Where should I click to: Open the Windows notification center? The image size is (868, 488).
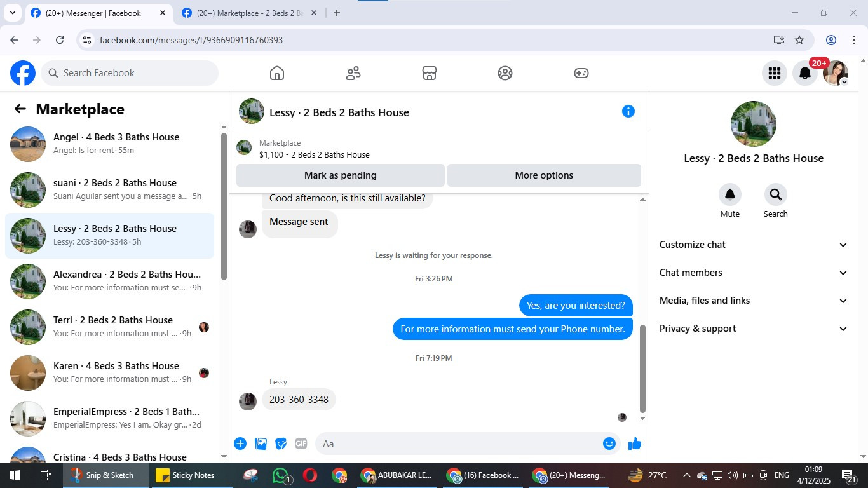click(x=850, y=475)
